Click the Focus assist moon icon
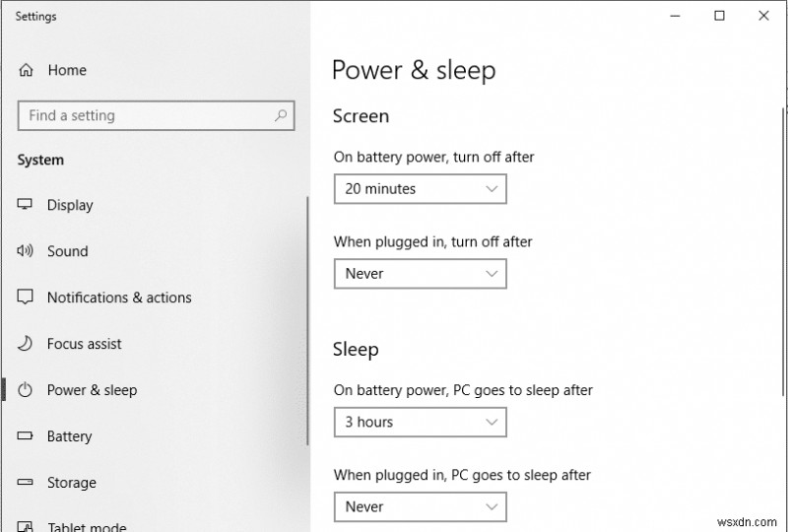Image resolution: width=788 pixels, height=532 pixels. [26, 344]
